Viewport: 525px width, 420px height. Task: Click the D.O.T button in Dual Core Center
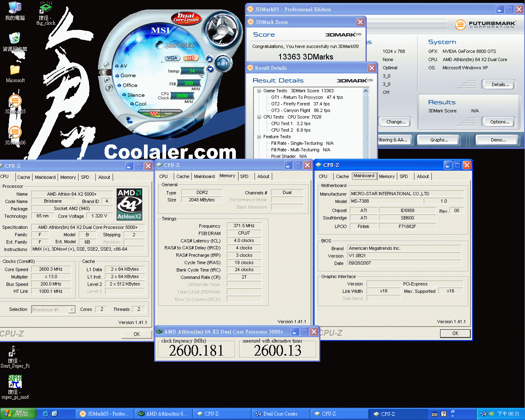(222, 64)
